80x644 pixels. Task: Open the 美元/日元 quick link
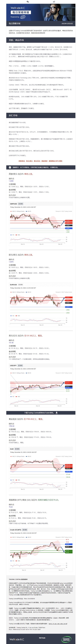37,161
